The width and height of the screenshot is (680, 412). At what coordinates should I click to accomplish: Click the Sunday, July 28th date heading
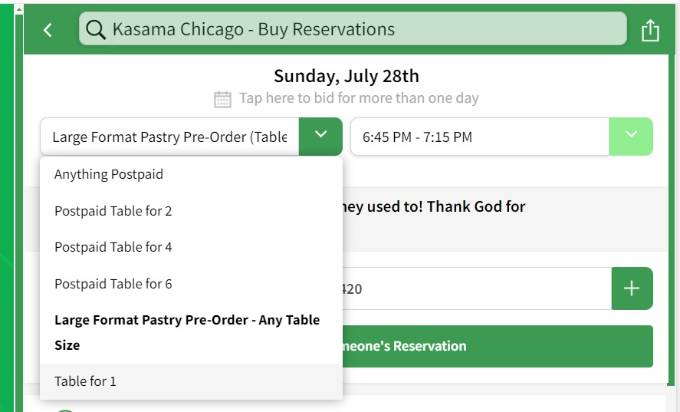click(346, 76)
